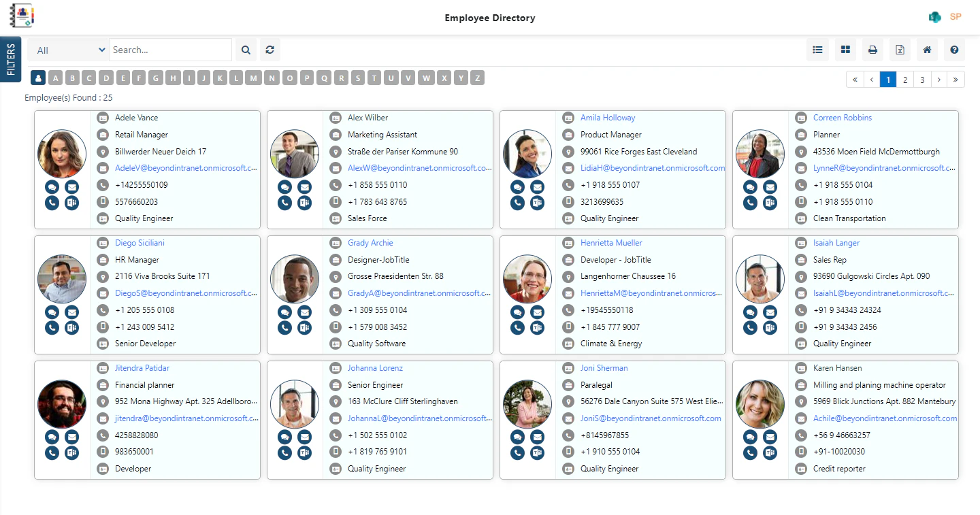The width and height of the screenshot is (980, 515).
Task: Select the All employees person filter button
Action: click(x=37, y=78)
